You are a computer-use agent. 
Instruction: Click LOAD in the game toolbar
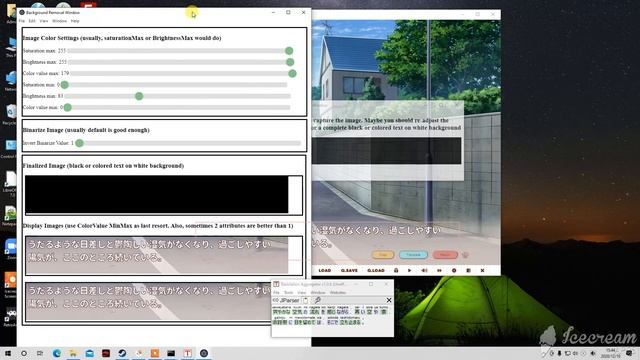coord(324,271)
